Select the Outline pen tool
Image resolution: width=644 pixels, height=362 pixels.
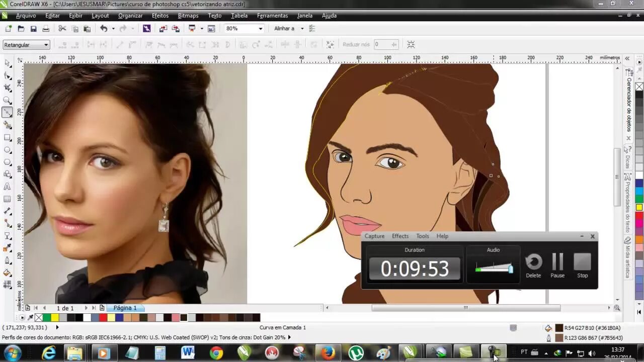[8, 260]
